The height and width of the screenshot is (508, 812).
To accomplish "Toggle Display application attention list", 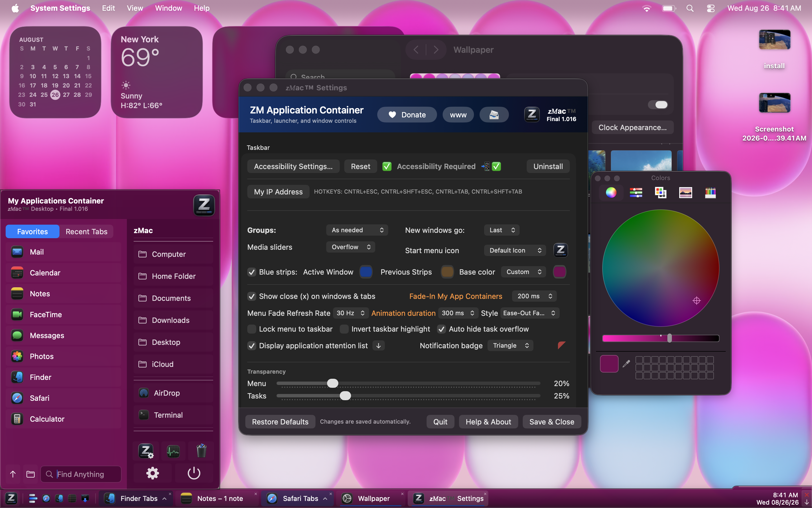I will [x=252, y=346].
